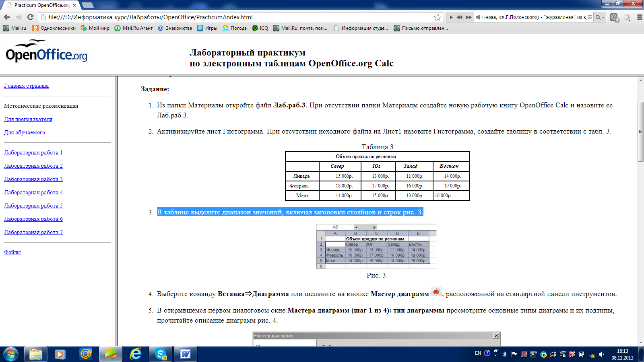
Task: Open the media player taskbar icon
Action: pyautogui.click(x=60, y=354)
